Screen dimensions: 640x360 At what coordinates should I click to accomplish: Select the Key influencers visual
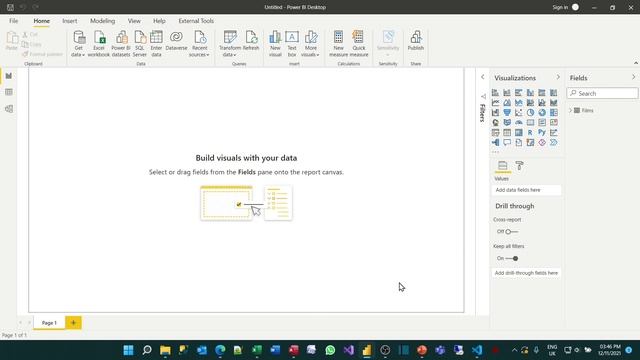coord(553,132)
